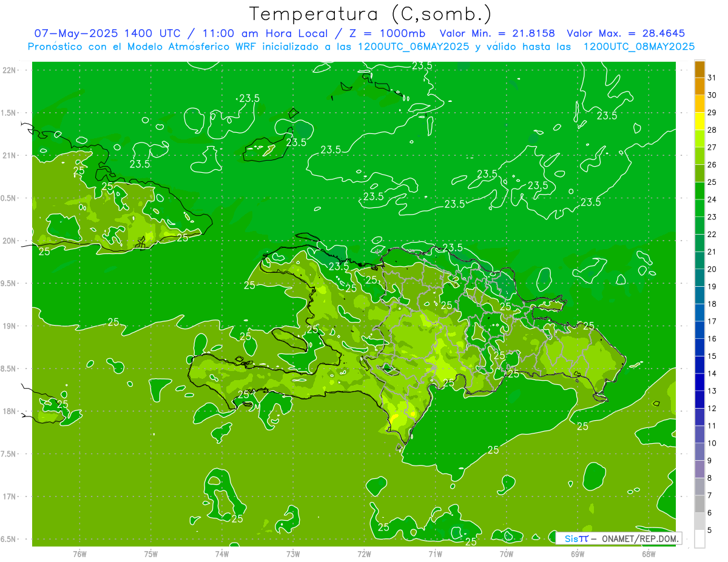Click the latitude label '22N'
Image resolution: width=728 pixels, height=562 pixels.
[x=8, y=70]
